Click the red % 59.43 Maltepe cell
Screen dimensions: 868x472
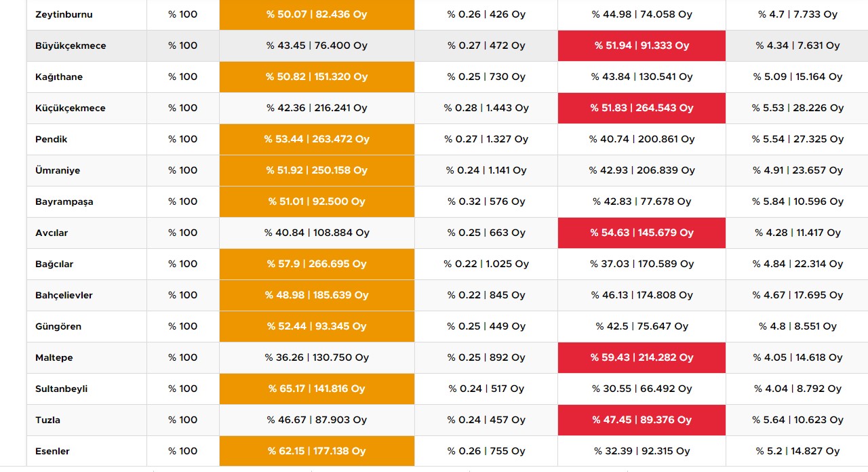[642, 357]
